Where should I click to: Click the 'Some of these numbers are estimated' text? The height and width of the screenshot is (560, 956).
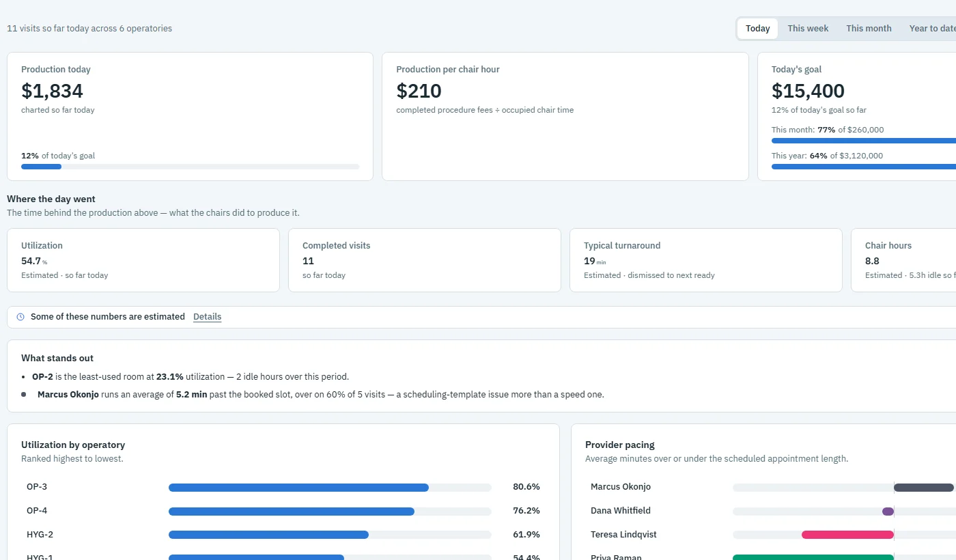click(108, 317)
